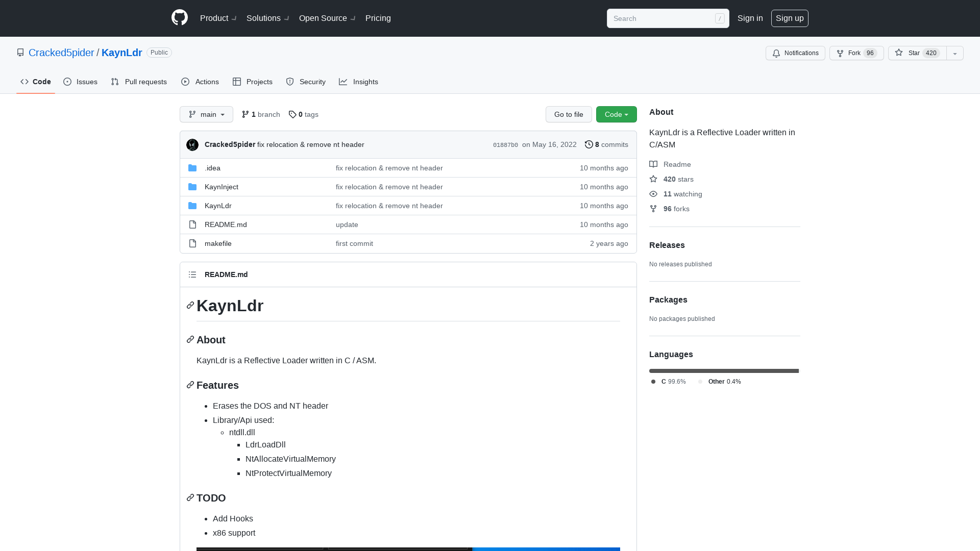Click the repository icon beside Cracked5pider
Image resolution: width=980 pixels, height=551 pixels.
20,53
